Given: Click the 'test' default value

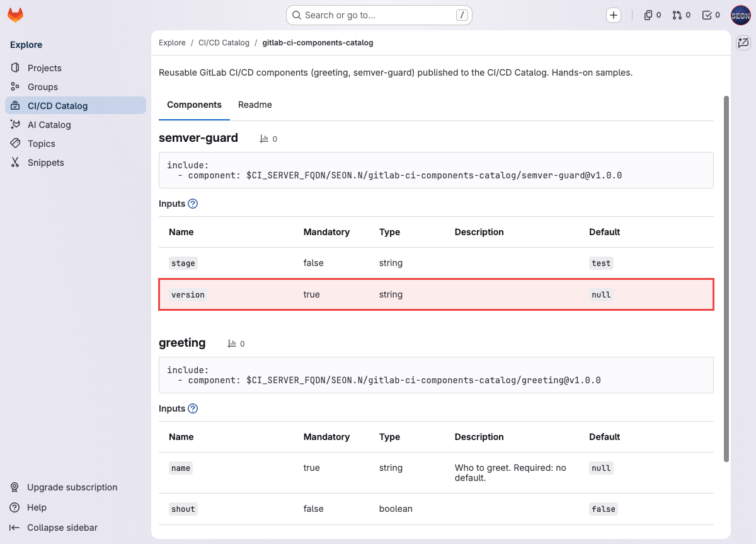Looking at the screenshot, I should click(x=602, y=263).
